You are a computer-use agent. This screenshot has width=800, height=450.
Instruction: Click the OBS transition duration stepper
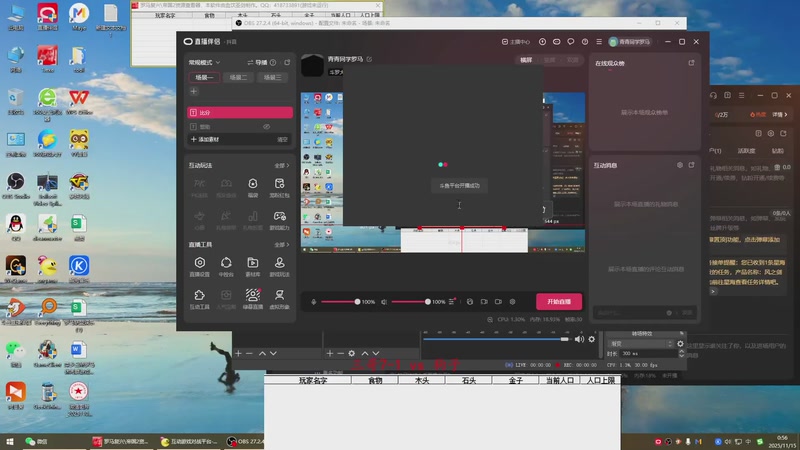(681, 353)
